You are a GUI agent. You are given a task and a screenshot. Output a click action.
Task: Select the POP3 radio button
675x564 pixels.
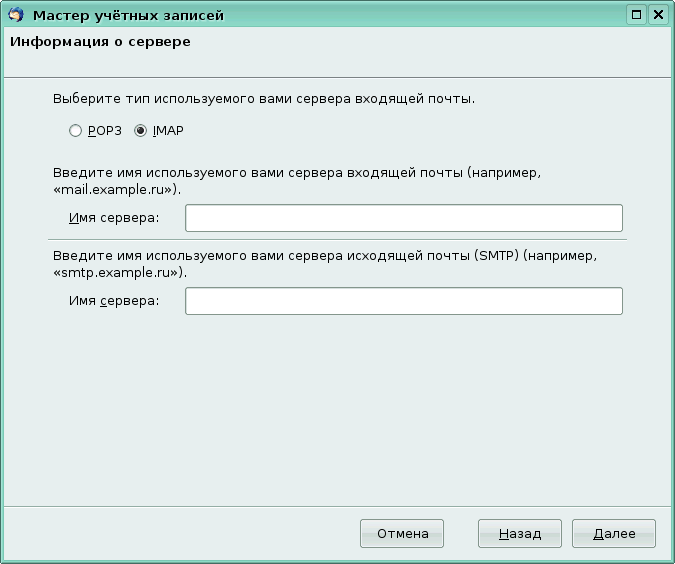click(x=75, y=131)
